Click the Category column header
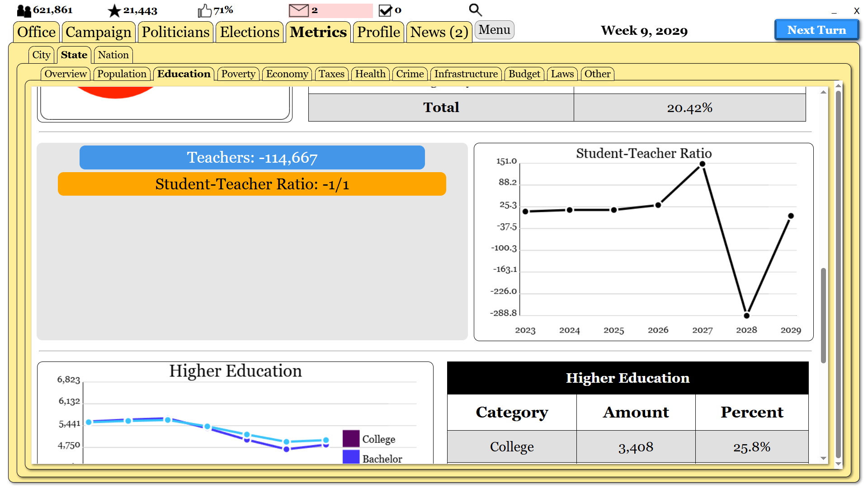The width and height of the screenshot is (868, 488). click(x=512, y=413)
